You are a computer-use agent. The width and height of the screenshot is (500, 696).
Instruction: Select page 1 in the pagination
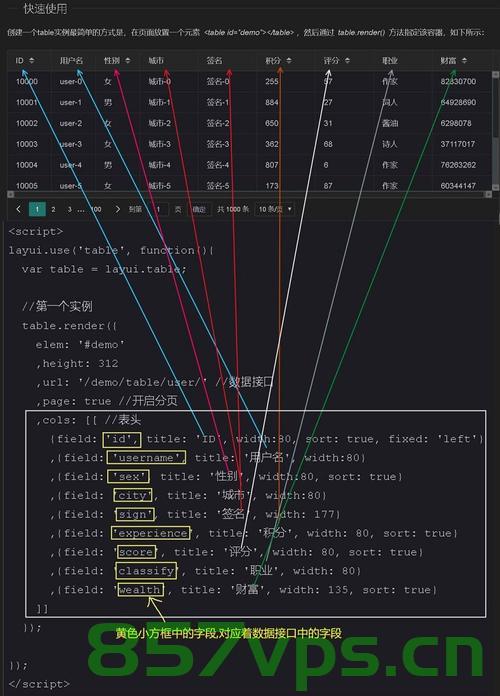[37, 209]
